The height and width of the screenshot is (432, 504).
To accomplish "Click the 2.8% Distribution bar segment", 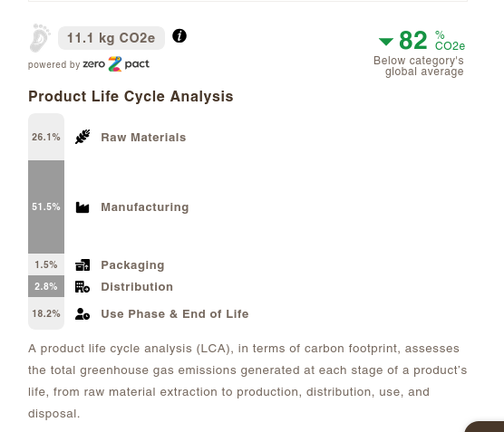I will point(46,286).
